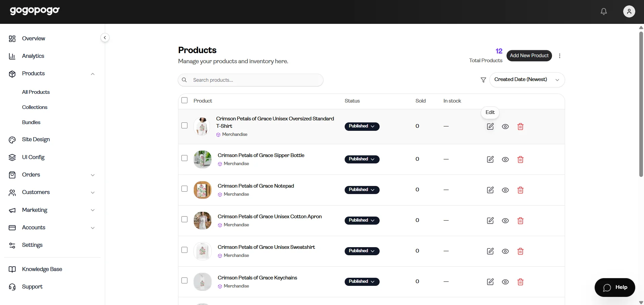Check the Unisex Cotton Apron row checkbox
Viewport: 644px width, 305px height.
click(x=184, y=219)
